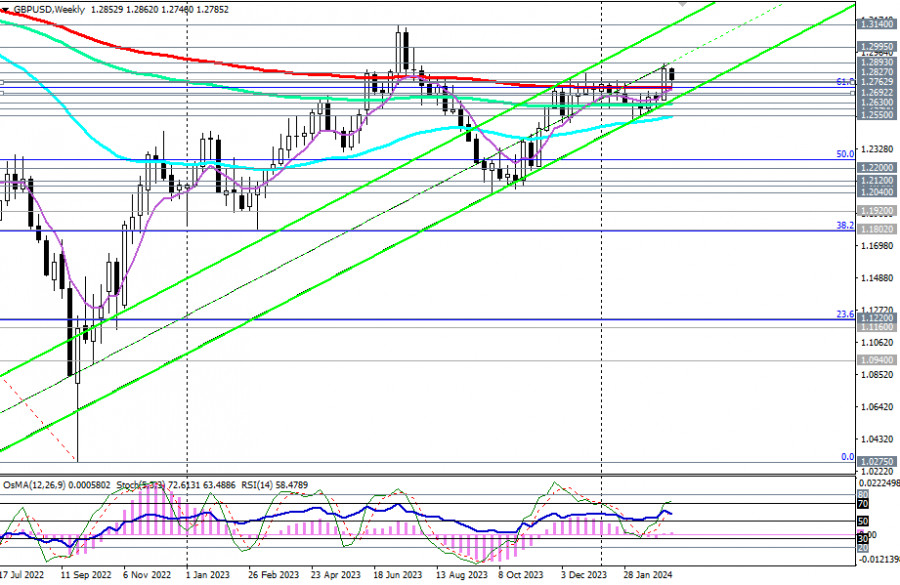Click the RSI level 70 label
900x585 pixels.
(x=863, y=503)
